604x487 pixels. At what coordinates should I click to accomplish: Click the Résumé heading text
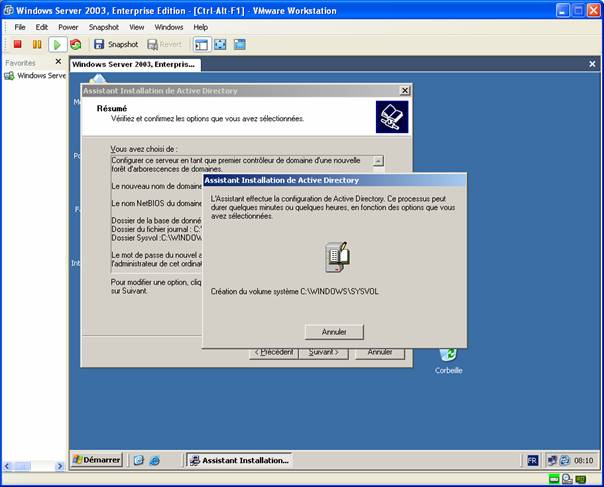click(x=112, y=108)
